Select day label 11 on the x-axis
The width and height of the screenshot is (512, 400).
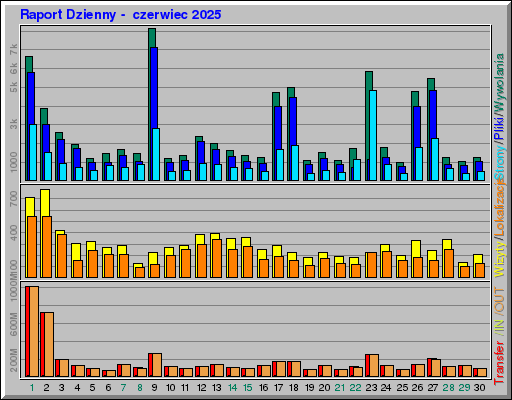pyautogui.click(x=185, y=388)
